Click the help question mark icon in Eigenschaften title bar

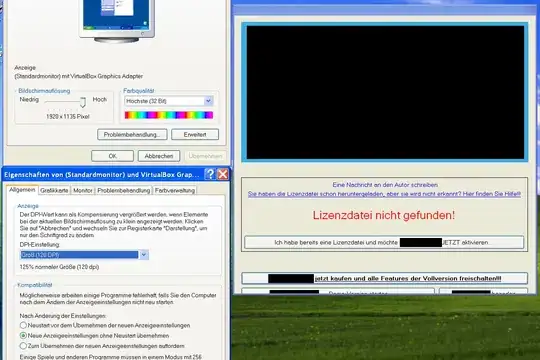coord(210,174)
